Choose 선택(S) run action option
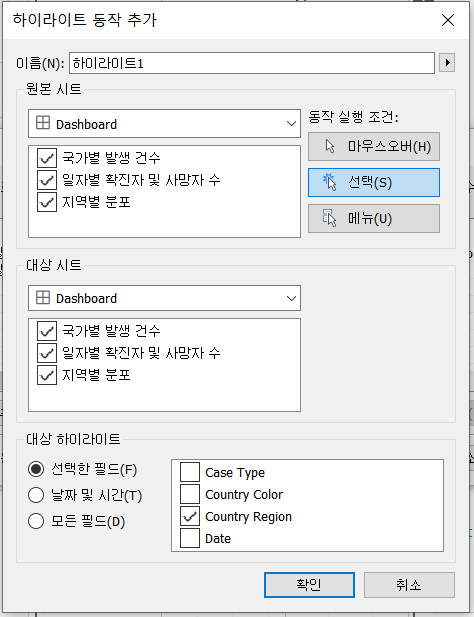 point(374,183)
